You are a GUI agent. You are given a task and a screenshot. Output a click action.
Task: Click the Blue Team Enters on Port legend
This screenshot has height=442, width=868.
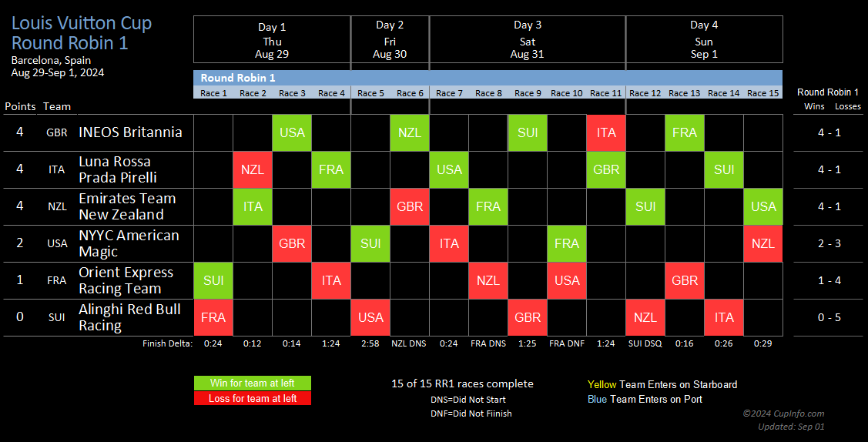click(x=645, y=399)
